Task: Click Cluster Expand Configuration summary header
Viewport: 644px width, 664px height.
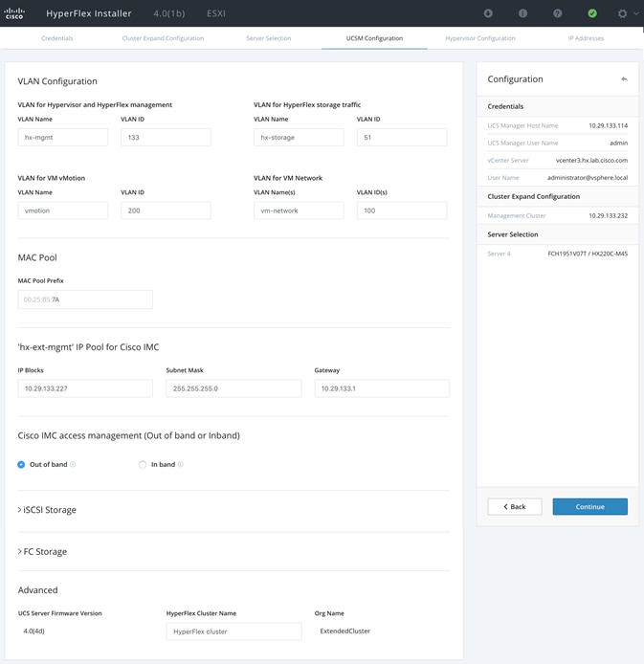Action: coord(557,196)
